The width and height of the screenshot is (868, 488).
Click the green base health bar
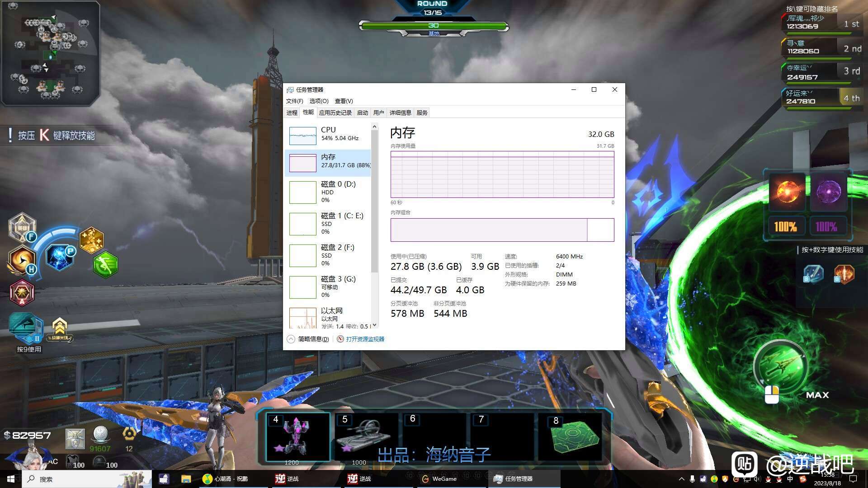(434, 26)
